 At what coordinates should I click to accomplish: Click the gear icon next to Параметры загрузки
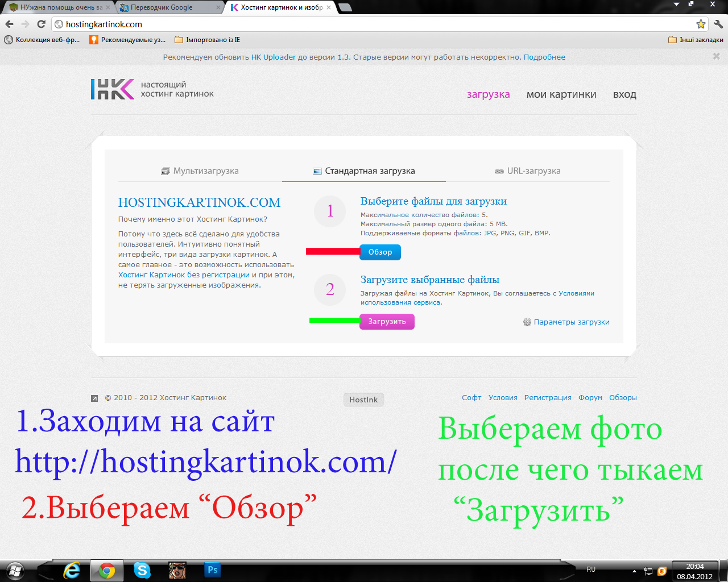click(x=527, y=322)
